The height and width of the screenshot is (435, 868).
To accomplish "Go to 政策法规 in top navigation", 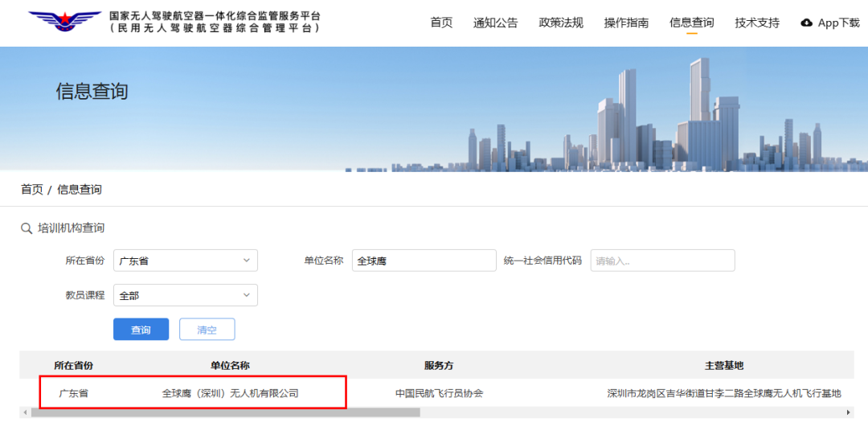I will click(561, 23).
